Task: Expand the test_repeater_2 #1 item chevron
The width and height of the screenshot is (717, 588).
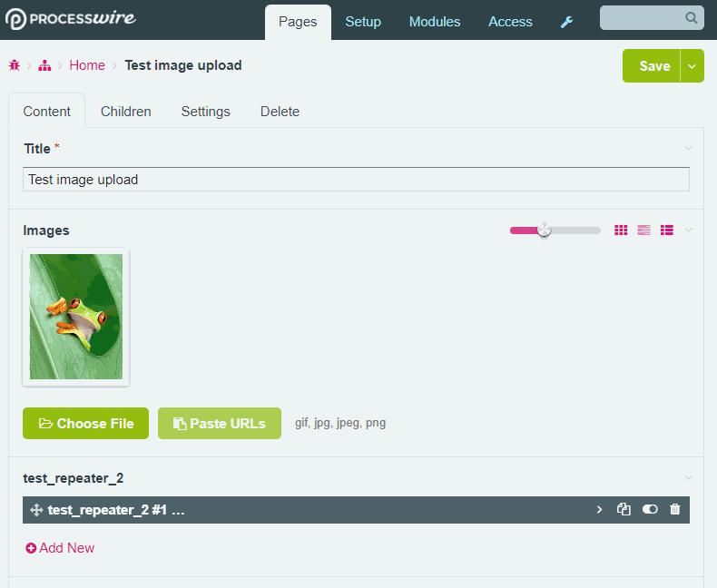Action: pos(600,509)
